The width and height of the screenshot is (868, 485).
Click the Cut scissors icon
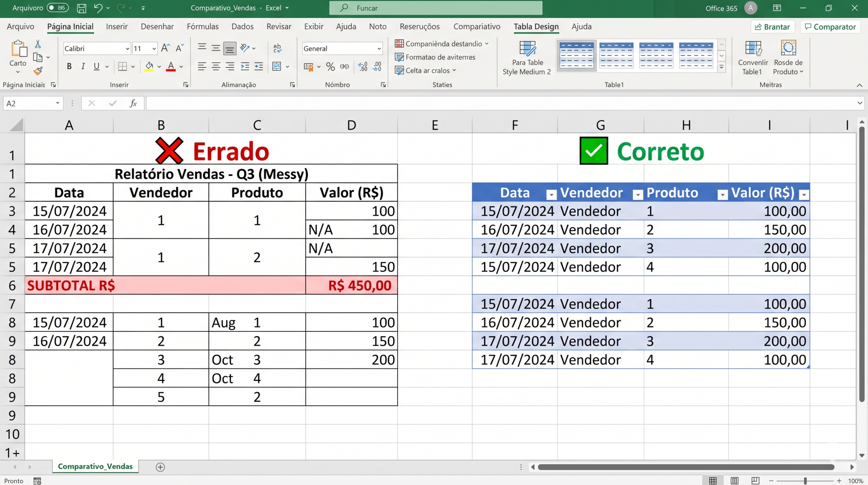pyautogui.click(x=38, y=44)
